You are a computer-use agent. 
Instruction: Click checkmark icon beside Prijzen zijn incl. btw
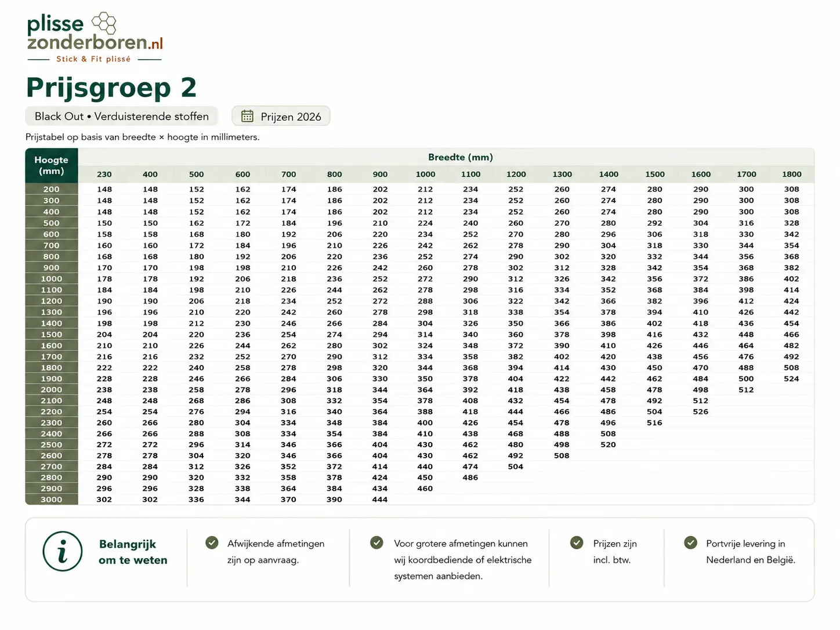(577, 542)
